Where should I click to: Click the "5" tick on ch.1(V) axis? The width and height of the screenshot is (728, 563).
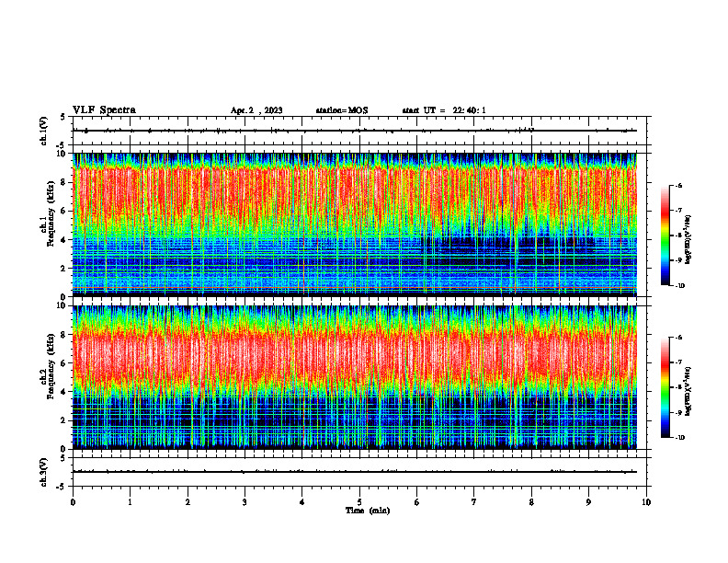[x=63, y=117]
